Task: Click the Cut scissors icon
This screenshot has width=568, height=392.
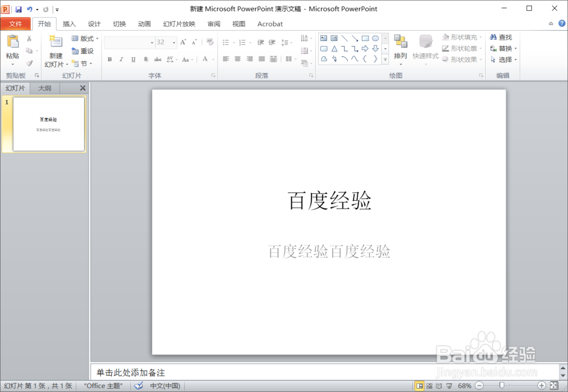Action: pos(30,39)
